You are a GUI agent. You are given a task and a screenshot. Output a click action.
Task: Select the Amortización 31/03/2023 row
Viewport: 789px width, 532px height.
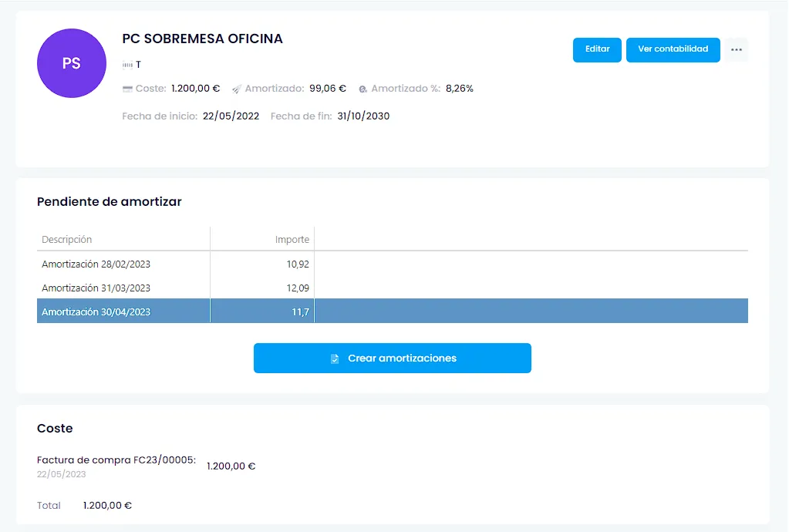pyautogui.click(x=393, y=288)
